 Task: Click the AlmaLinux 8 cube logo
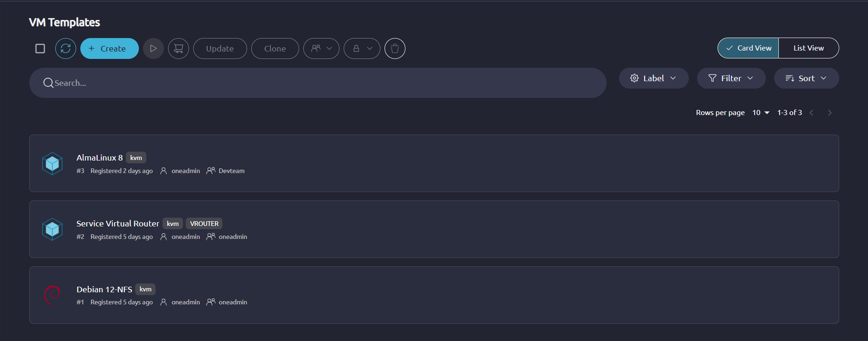tap(52, 163)
